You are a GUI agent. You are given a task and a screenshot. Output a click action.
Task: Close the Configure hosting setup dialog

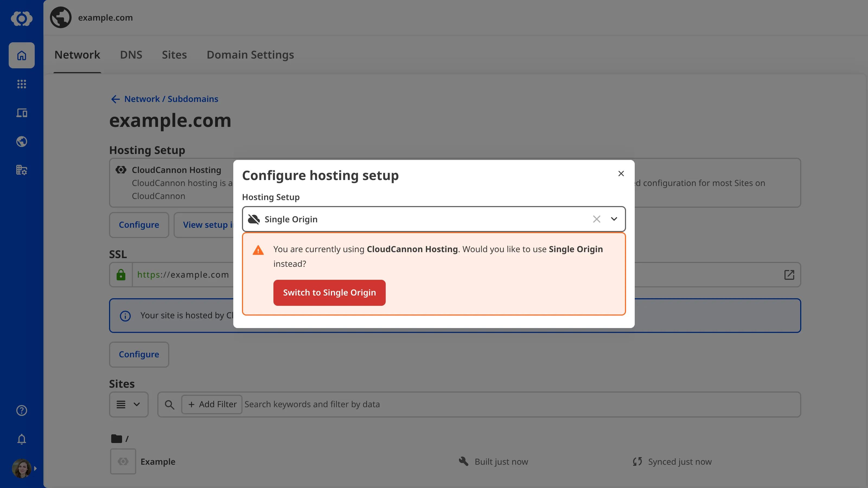[x=621, y=174]
